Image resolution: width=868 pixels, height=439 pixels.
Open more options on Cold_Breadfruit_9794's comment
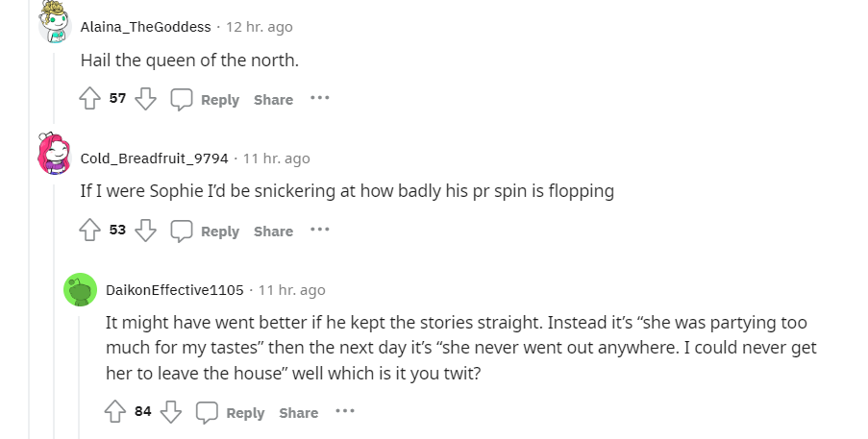[x=319, y=231]
